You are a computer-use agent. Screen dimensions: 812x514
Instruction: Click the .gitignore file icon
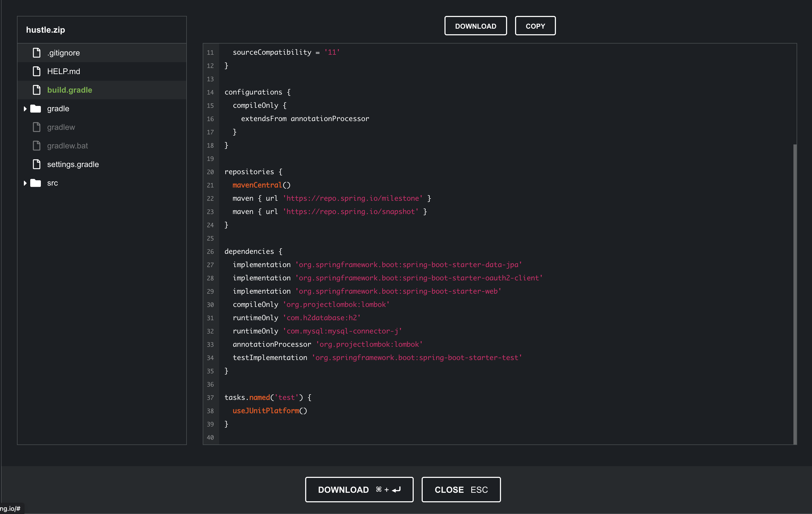point(36,53)
